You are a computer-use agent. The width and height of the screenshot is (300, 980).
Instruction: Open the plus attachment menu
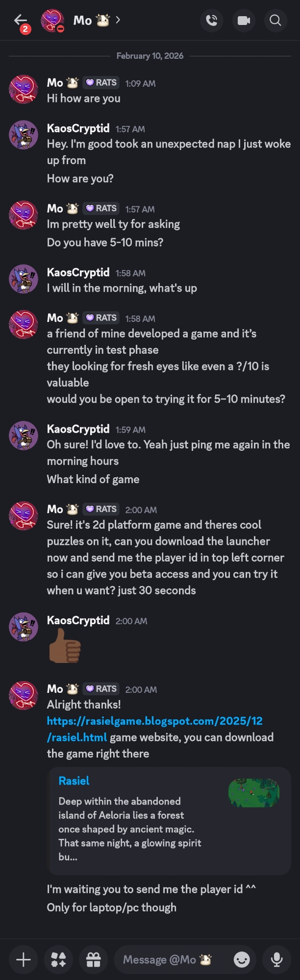(24, 959)
